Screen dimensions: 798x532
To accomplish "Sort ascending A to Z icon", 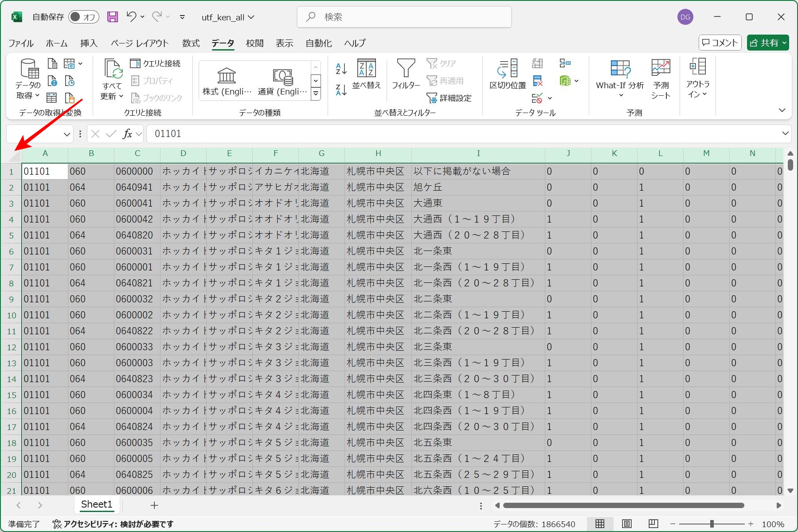I will (x=341, y=68).
